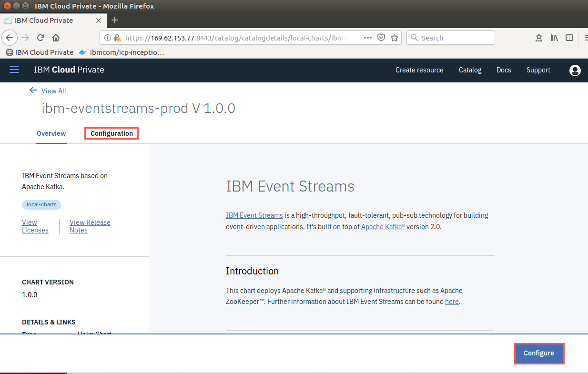The width and height of the screenshot is (588, 374).
Task: Open the user profile avatar menu
Action: pyautogui.click(x=575, y=71)
